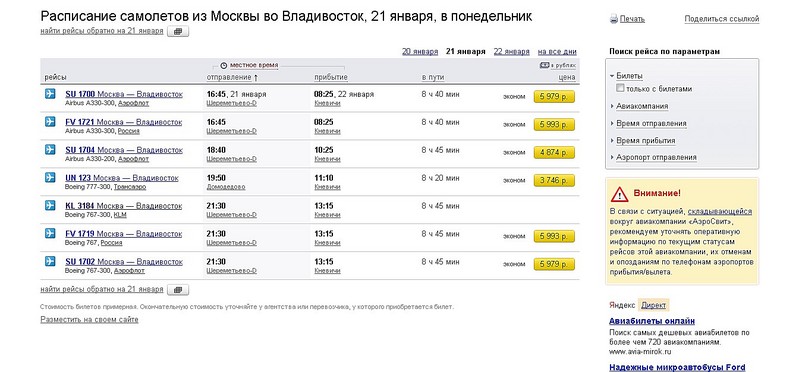Switch to the 20 января date tab
799x372 pixels.
pos(420,51)
